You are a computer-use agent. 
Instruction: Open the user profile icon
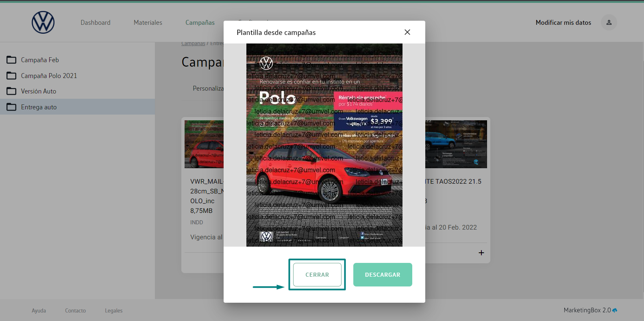pyautogui.click(x=609, y=22)
